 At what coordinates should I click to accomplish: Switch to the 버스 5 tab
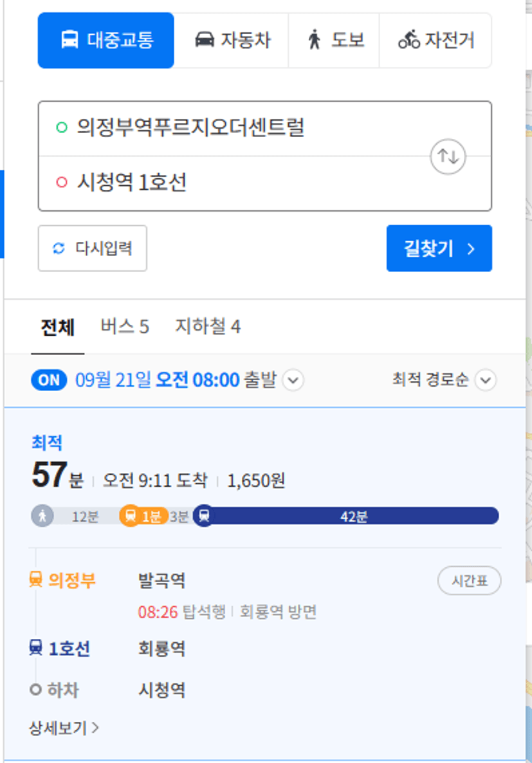[125, 327]
